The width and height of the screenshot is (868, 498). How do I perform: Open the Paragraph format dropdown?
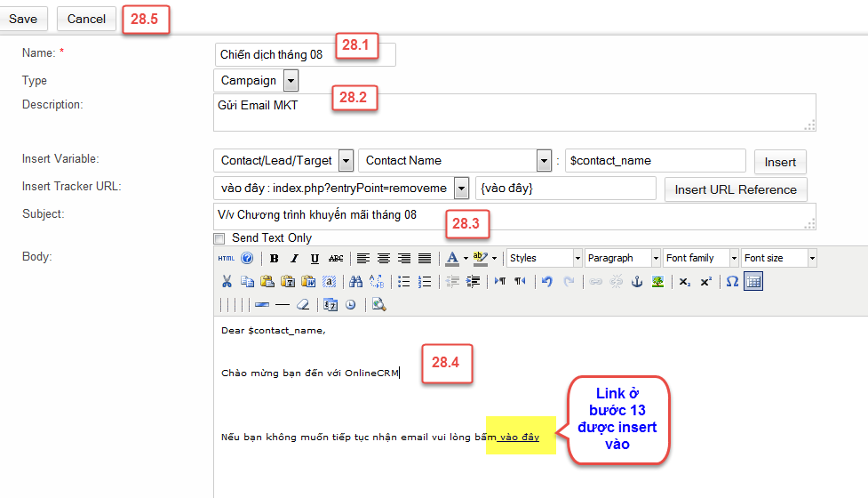pyautogui.click(x=623, y=258)
